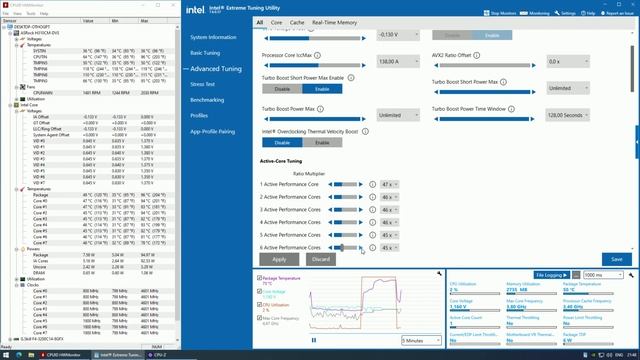Open Windows Start menu
Viewport: 640px width, 360px height.
(6, 355)
